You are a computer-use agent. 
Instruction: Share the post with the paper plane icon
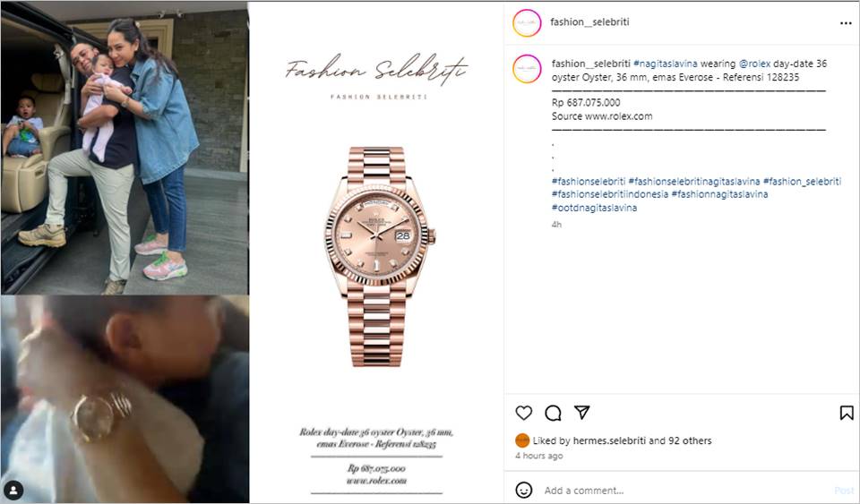point(582,412)
